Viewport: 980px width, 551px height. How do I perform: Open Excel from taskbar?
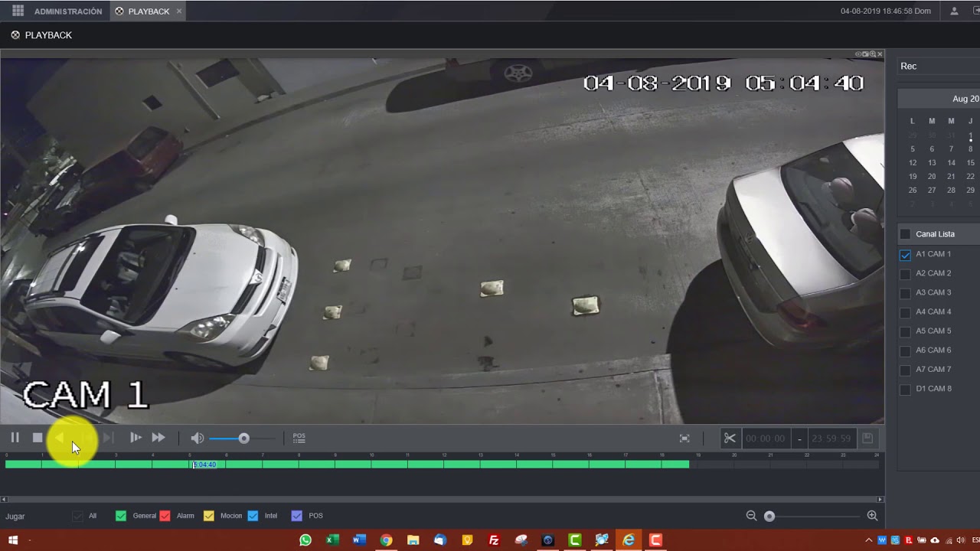332,540
